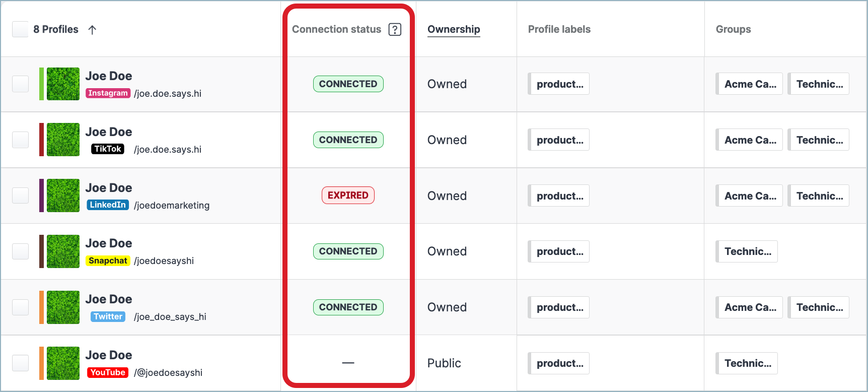Expand the truncated product label chip

pyautogui.click(x=559, y=84)
